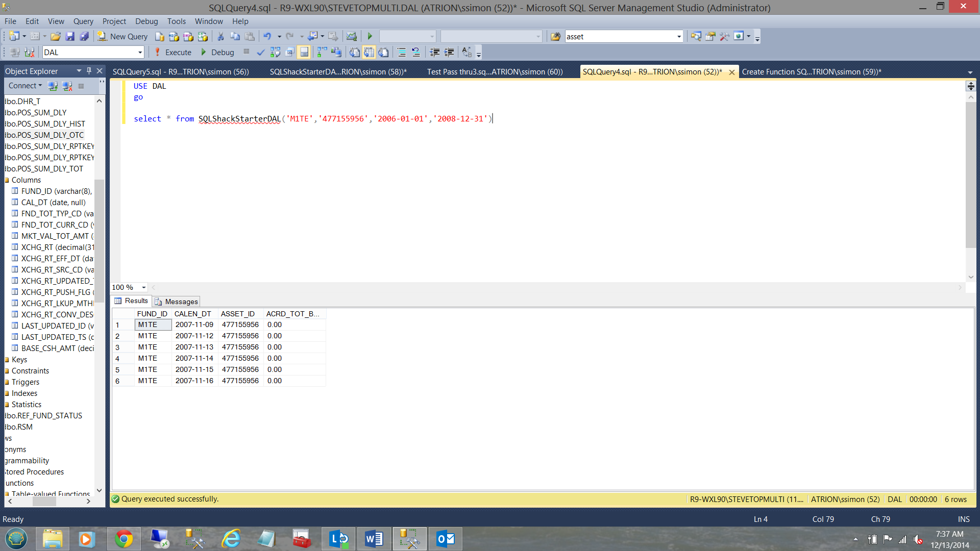Image resolution: width=980 pixels, height=551 pixels.
Task: Toggle Include Actual Execution Plan
Action: pyautogui.click(x=322, y=52)
